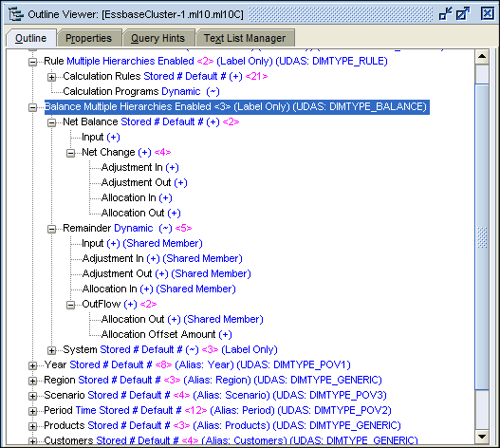
Task: Collapse the Rule dimension node
Action: [x=32, y=62]
